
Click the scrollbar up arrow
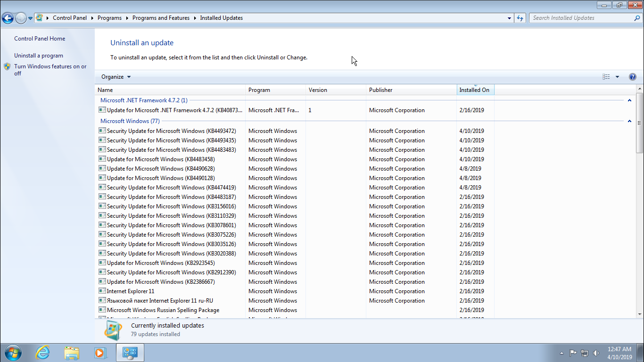(x=640, y=89)
